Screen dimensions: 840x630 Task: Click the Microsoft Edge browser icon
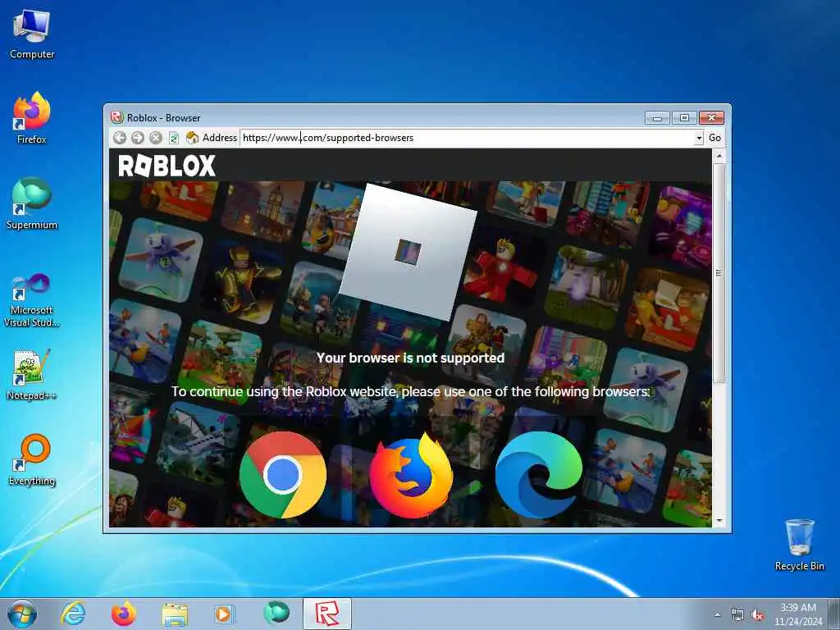538,475
